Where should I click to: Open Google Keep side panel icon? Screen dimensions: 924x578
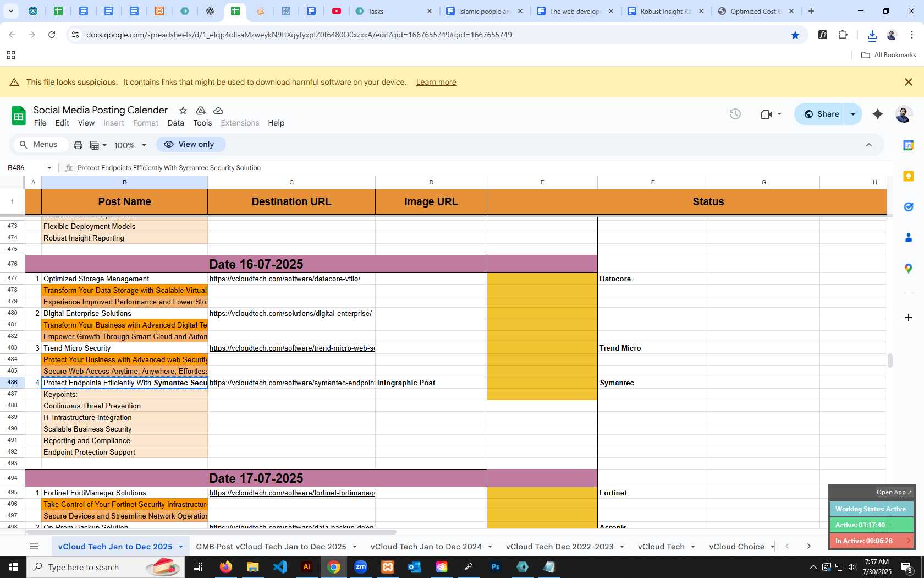click(909, 176)
